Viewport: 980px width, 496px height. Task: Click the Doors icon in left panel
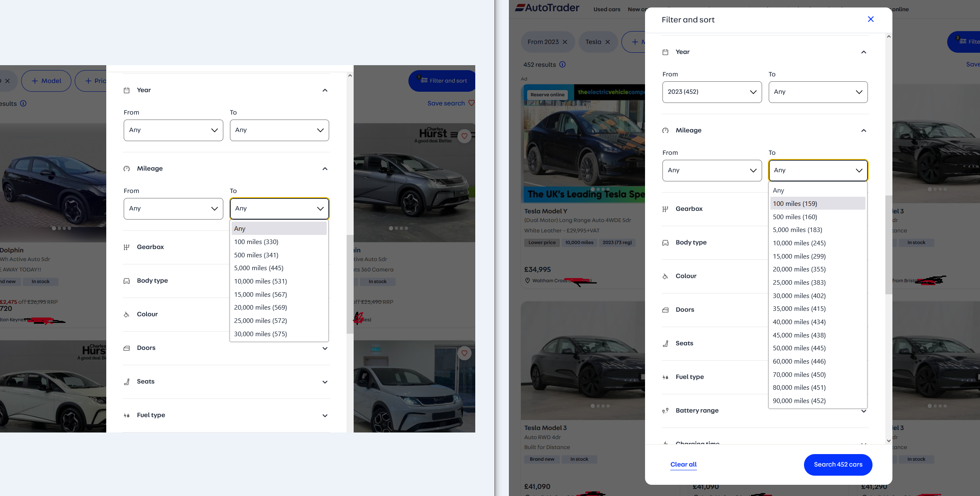pos(127,348)
